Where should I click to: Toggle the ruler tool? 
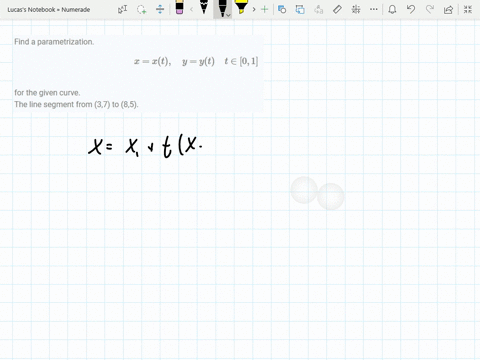click(x=337, y=9)
